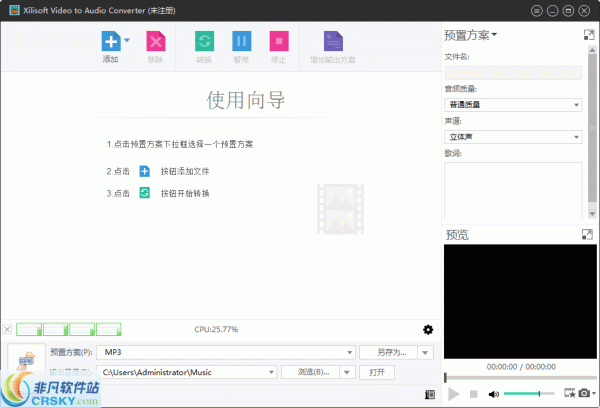Viewport: 600px width, 408px height.
Task: Click the clip marker icon beside snapshot
Action: 569,393
